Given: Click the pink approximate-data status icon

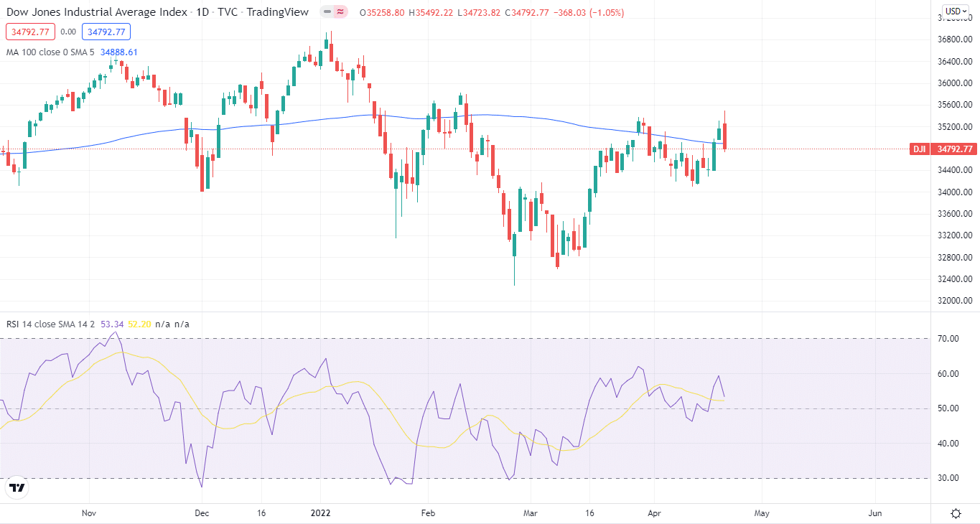Looking at the screenshot, I should [x=342, y=12].
